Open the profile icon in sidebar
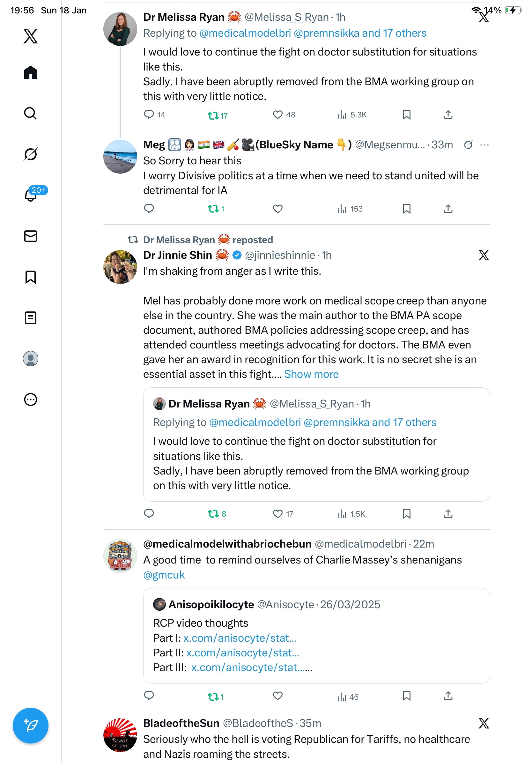Viewport: 532px width, 762px height. tap(31, 358)
